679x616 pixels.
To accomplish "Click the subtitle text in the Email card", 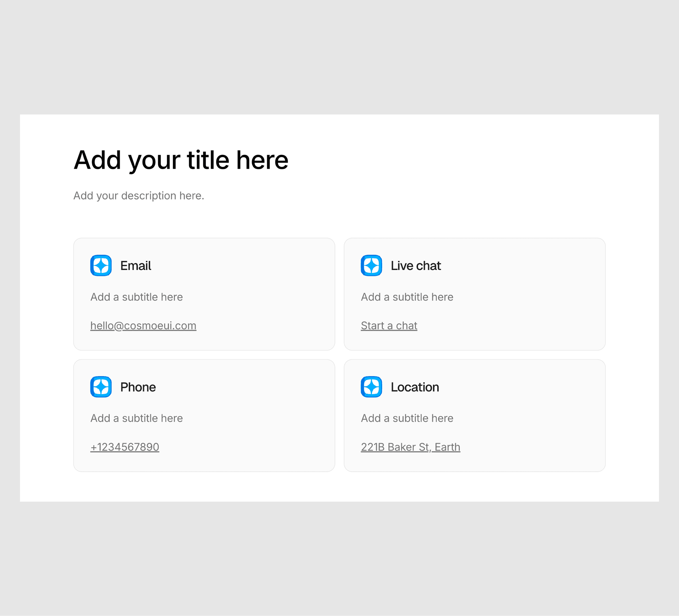I will click(x=136, y=297).
